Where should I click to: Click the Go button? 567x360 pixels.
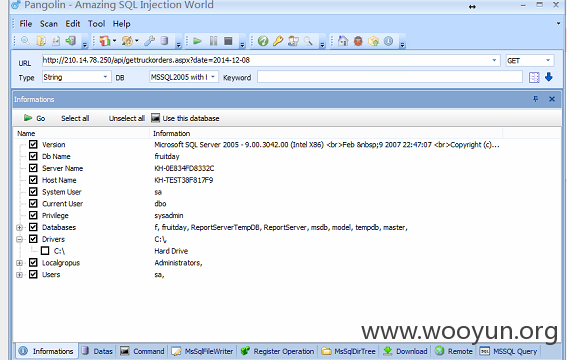34,118
